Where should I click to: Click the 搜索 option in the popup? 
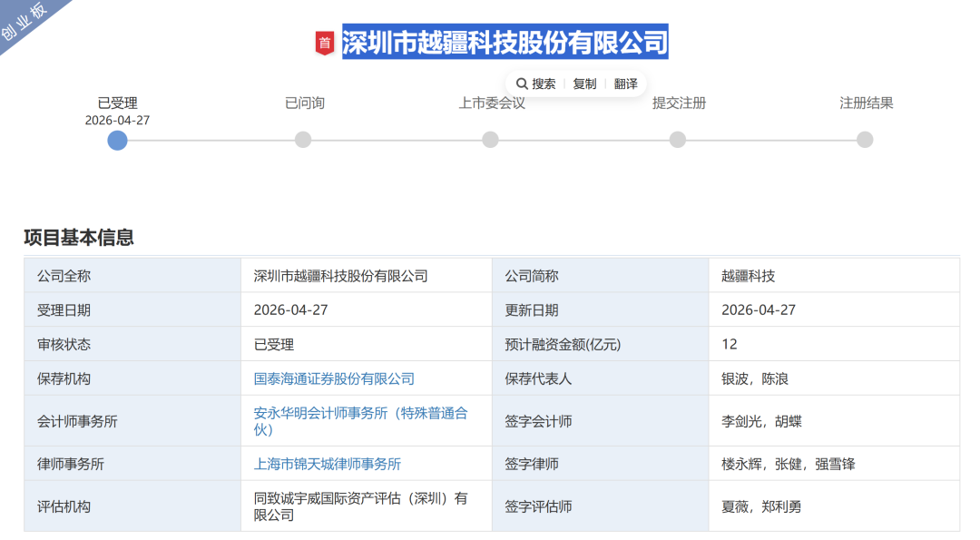pos(542,83)
